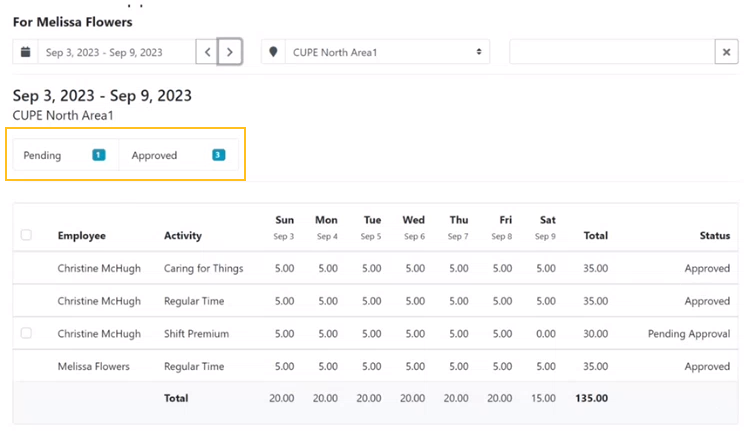Viewport: 750px width, 436px height.
Task: Click Melissa Flowers in the employee column
Action: [93, 367]
